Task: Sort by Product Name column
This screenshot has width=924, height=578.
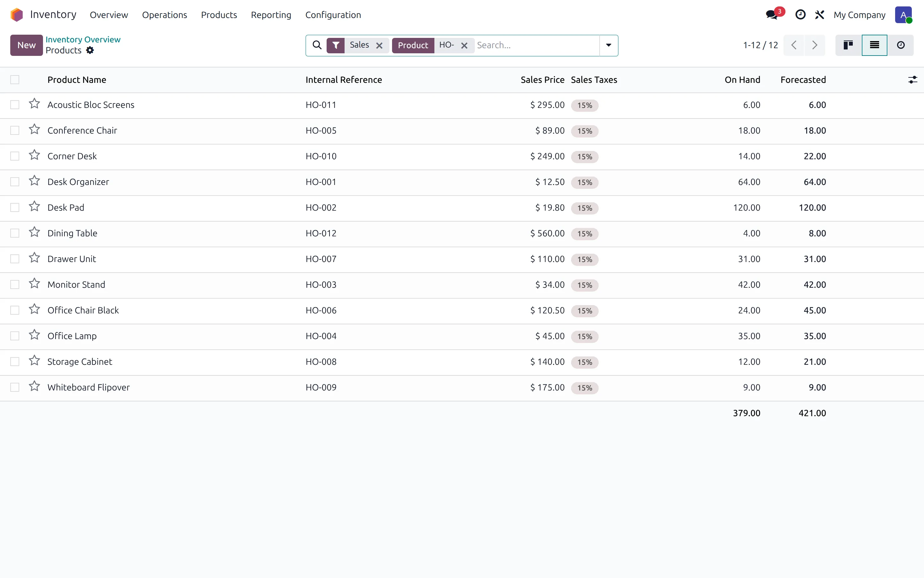Action: coord(77,80)
